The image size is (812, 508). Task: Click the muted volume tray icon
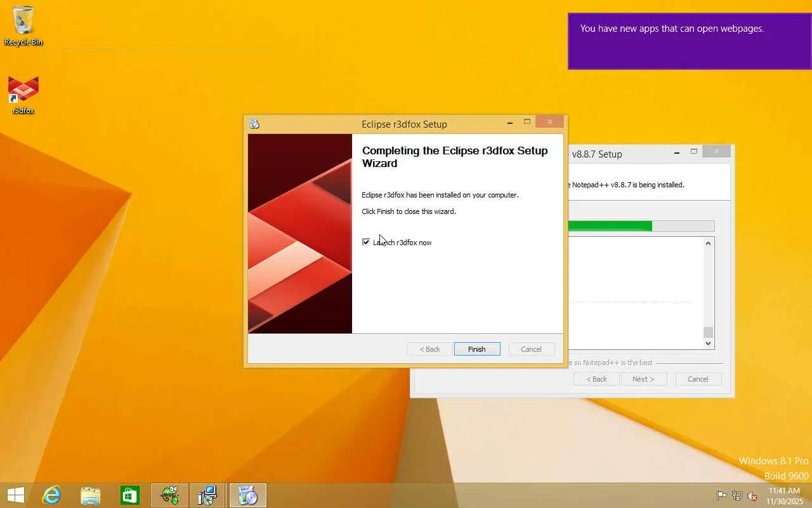(x=752, y=496)
